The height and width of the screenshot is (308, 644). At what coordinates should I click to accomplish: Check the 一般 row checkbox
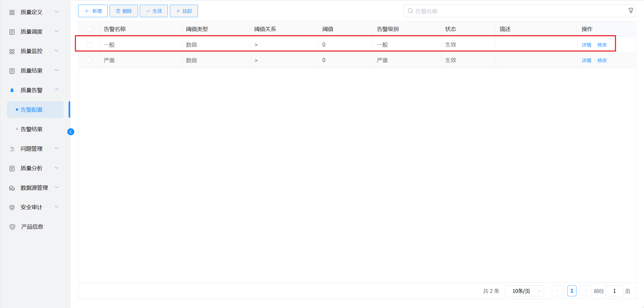click(89, 45)
